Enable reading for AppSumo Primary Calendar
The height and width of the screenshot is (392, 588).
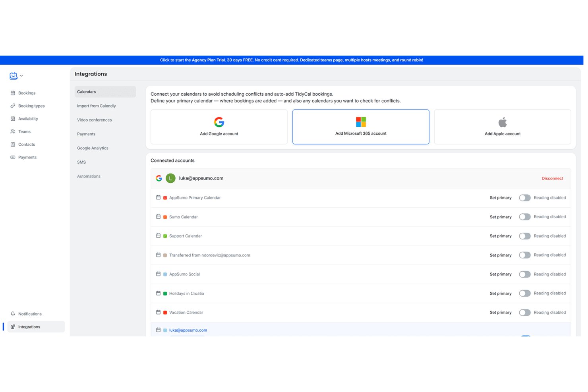pyautogui.click(x=524, y=198)
